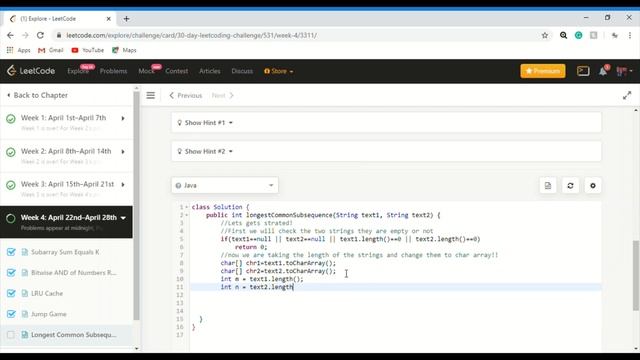This screenshot has width=640, height=360.
Task: Click the main page scrollbar thumb
Action: 636,276
